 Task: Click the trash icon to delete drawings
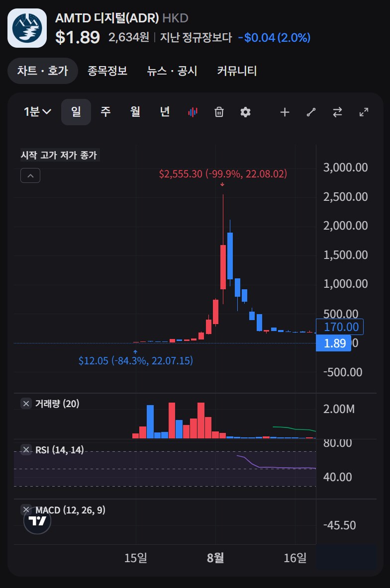(x=219, y=112)
